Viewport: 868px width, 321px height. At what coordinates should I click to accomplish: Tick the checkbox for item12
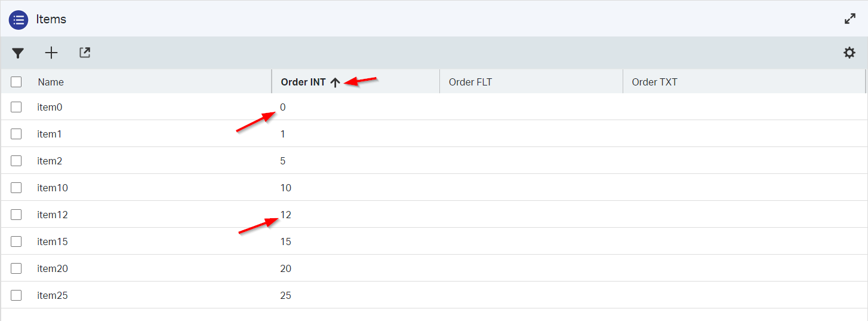point(16,215)
